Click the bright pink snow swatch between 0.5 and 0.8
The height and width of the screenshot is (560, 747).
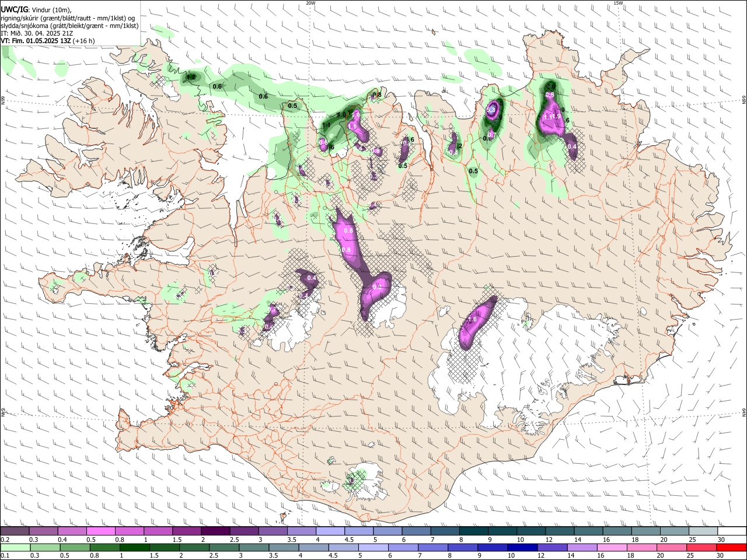[x=100, y=531]
